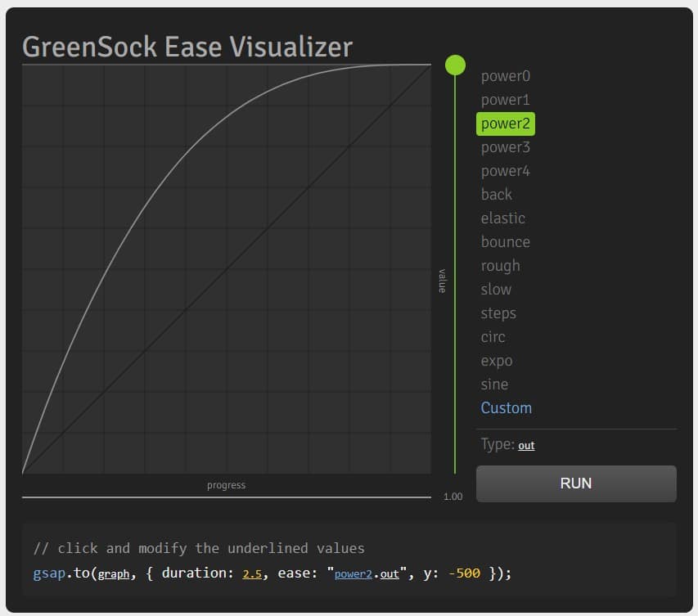Click the ease curve graph
The height and width of the screenshot is (616, 698).
227,269
